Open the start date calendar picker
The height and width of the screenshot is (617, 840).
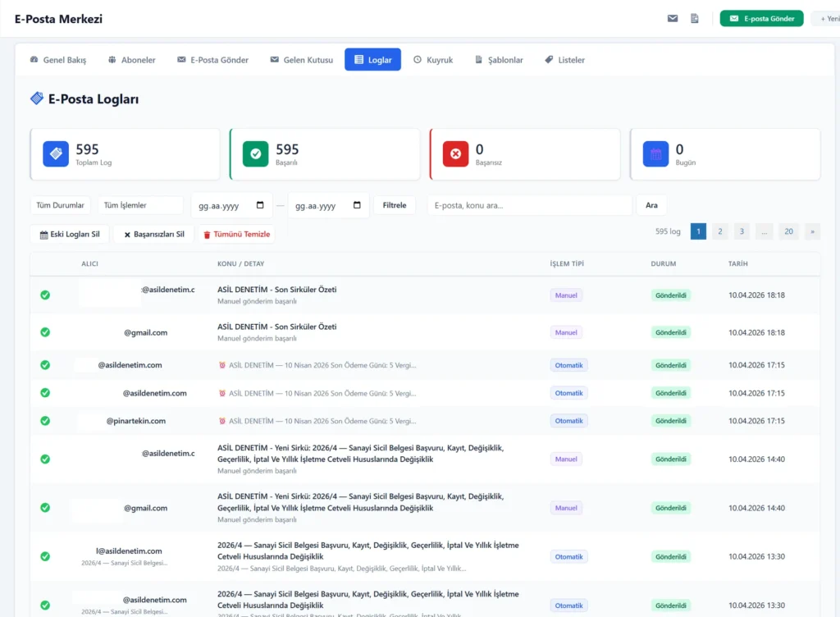(260, 205)
